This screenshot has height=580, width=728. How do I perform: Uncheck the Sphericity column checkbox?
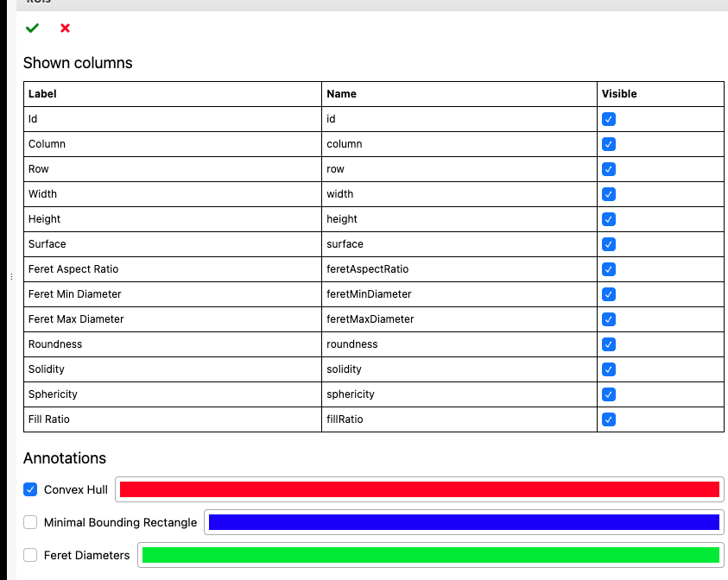pyautogui.click(x=609, y=394)
